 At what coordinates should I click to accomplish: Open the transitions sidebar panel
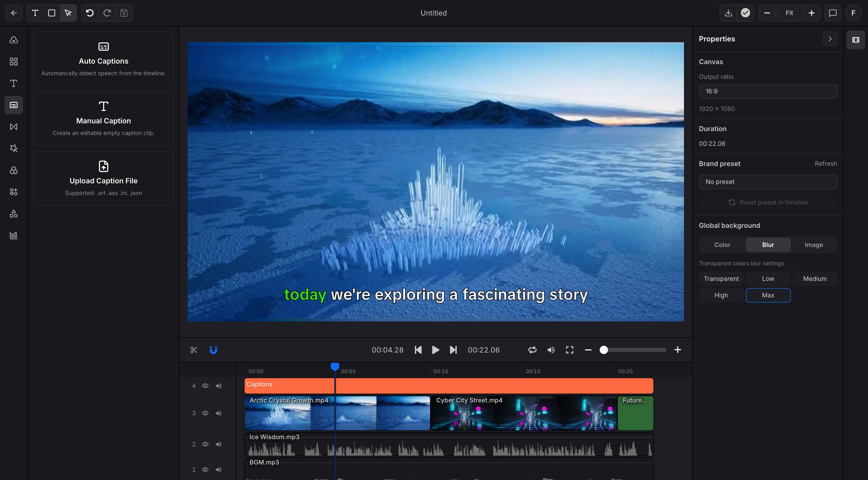pyautogui.click(x=13, y=127)
